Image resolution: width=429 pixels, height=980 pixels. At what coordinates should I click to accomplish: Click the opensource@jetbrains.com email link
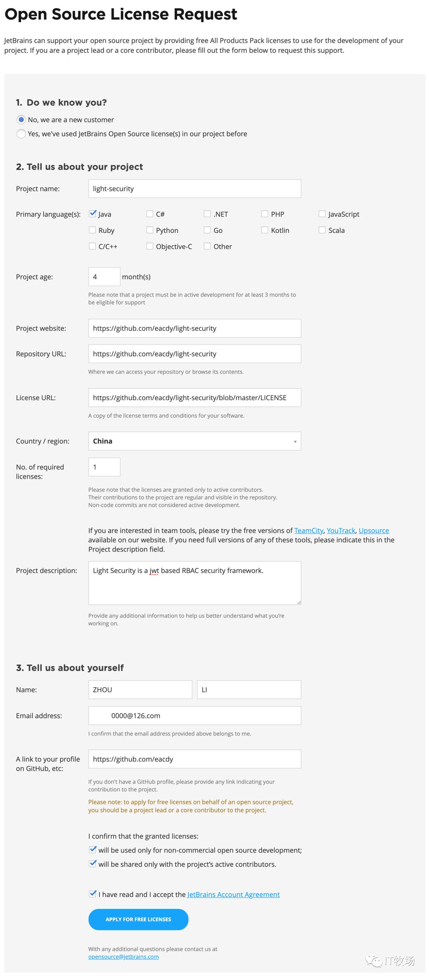pos(124,957)
